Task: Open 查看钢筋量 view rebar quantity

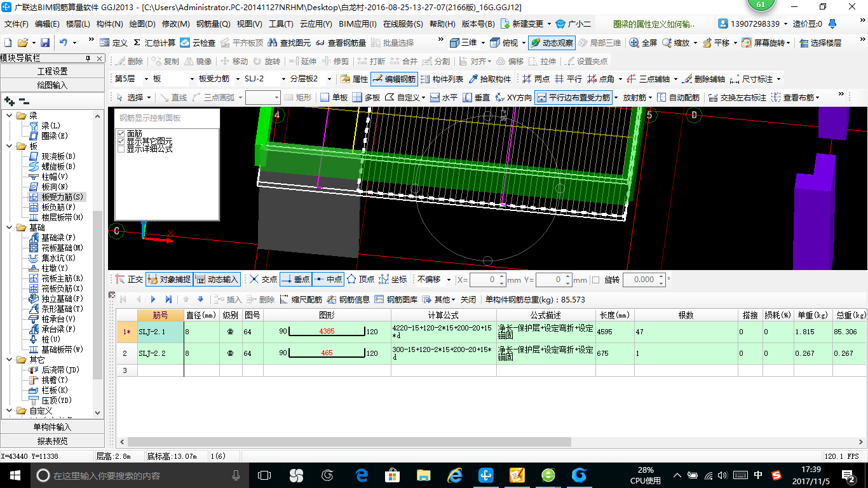Action: [x=340, y=43]
